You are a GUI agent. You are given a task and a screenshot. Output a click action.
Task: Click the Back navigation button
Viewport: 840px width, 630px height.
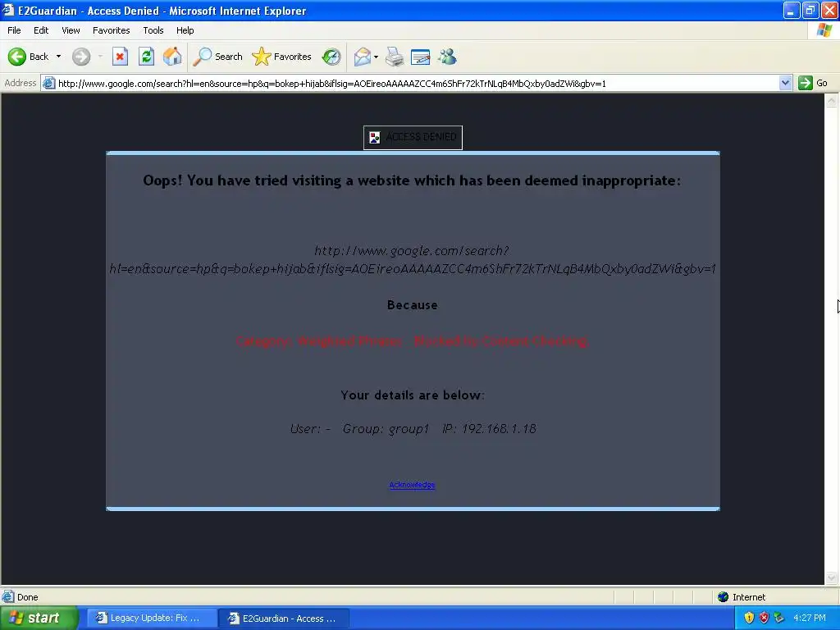click(x=28, y=57)
